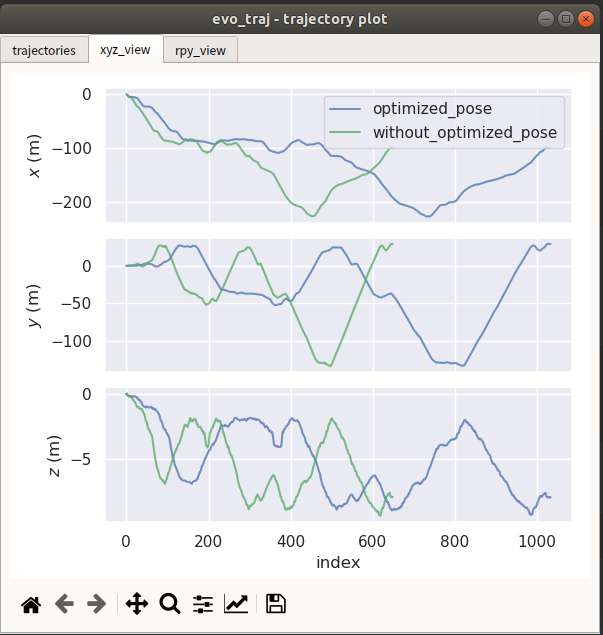The height and width of the screenshot is (635, 603).
Task: Click the Home reset view icon
Action: click(x=31, y=603)
